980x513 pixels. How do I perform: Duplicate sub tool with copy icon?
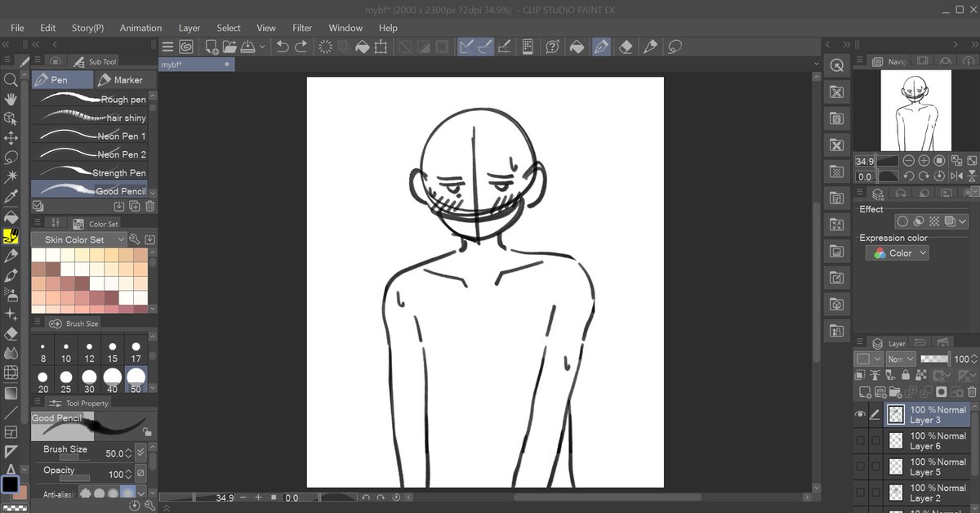(x=135, y=207)
